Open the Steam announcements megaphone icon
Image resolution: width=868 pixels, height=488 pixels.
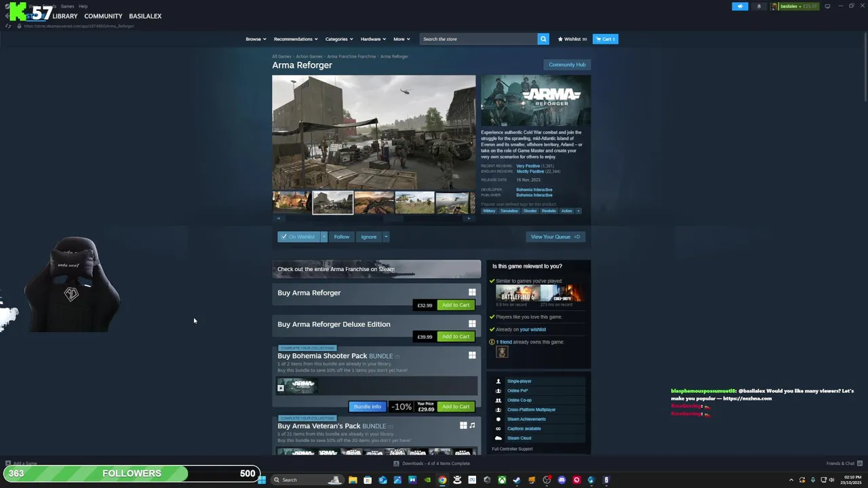[x=740, y=6]
